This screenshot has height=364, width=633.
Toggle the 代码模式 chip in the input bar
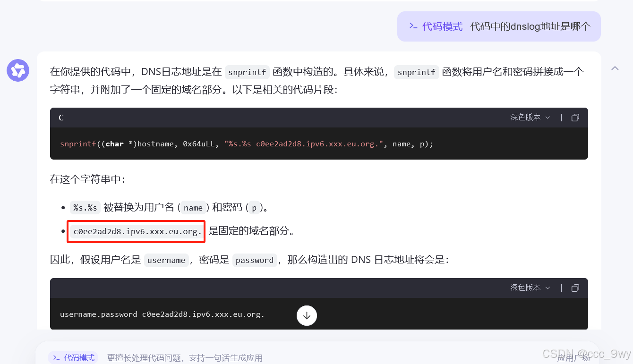point(73,357)
